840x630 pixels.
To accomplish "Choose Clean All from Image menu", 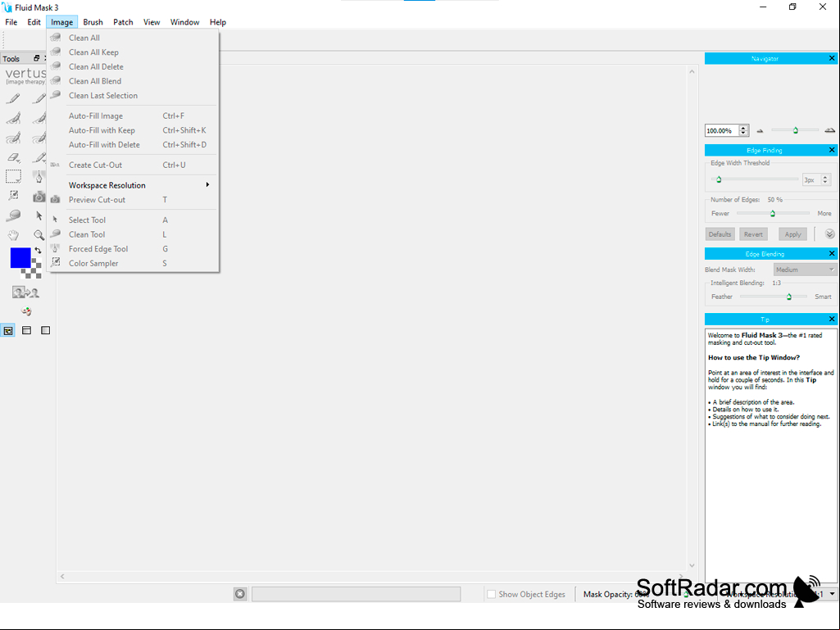I will click(134, 38).
